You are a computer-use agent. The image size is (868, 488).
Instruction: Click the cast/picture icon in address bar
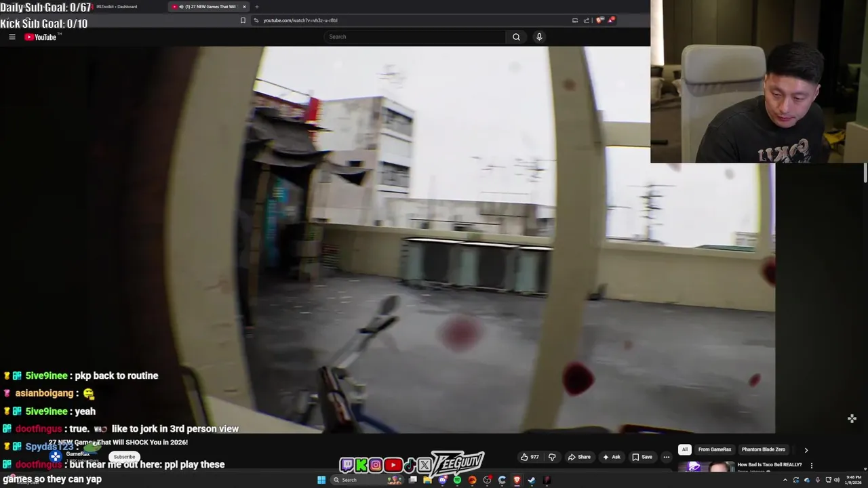575,20
